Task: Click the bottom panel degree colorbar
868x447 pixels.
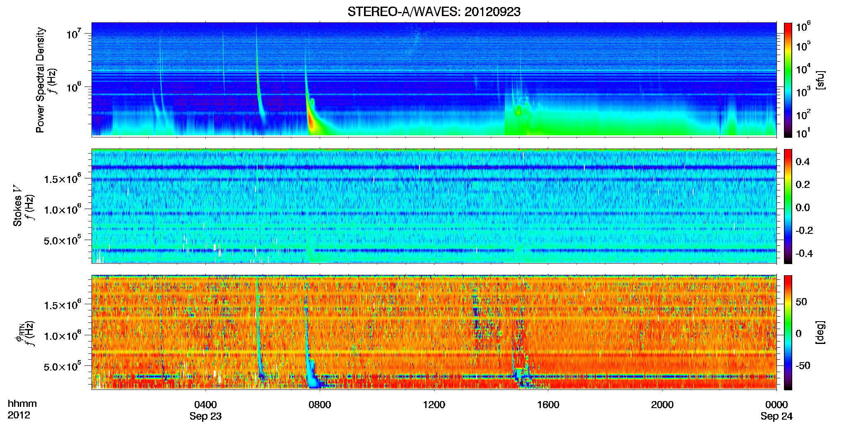Action: (788, 332)
